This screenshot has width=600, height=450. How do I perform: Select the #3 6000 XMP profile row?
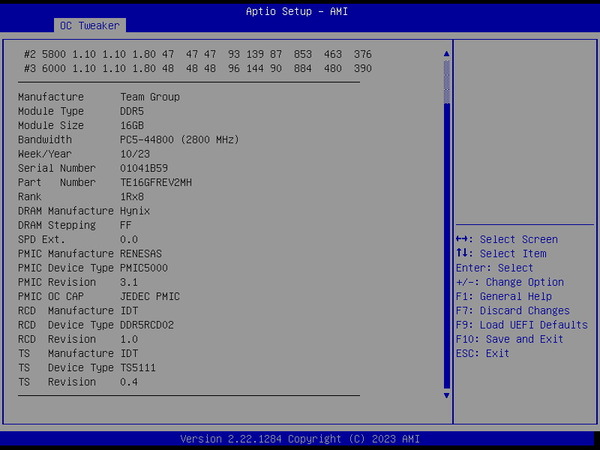point(198,68)
